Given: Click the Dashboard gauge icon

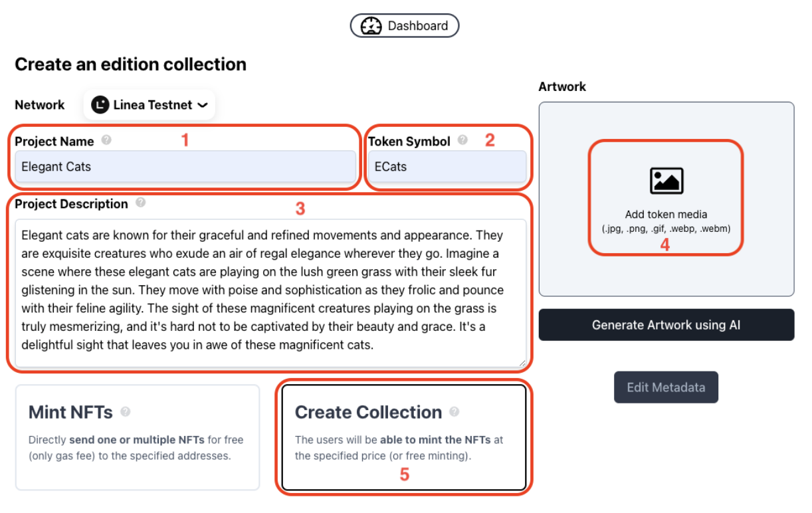Looking at the screenshot, I should coord(371,26).
